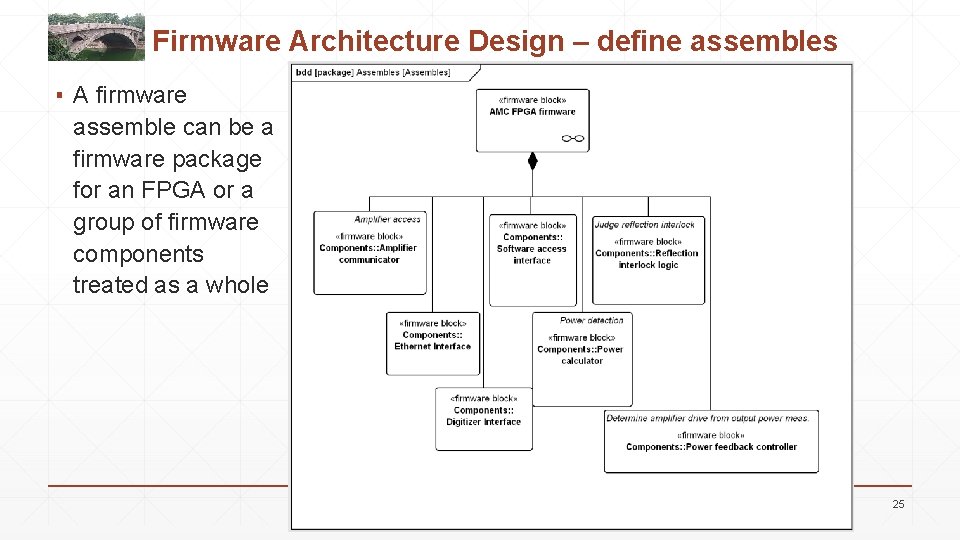Click the 'Amplifier access' italic label

point(387,219)
